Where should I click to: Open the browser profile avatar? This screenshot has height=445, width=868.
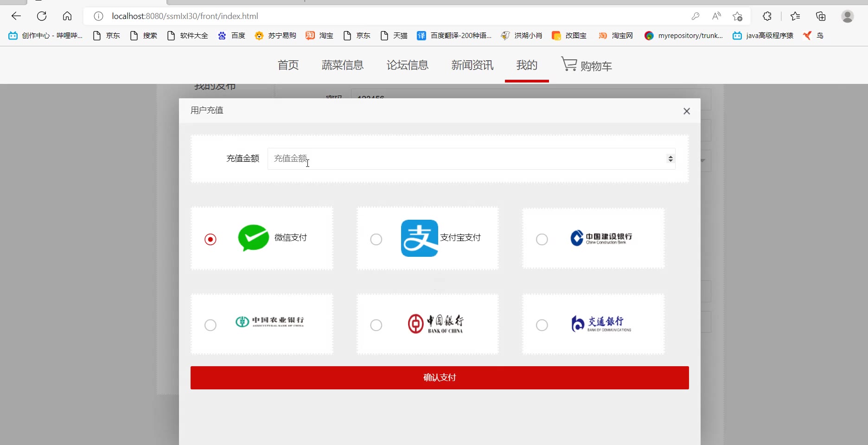coord(848,16)
